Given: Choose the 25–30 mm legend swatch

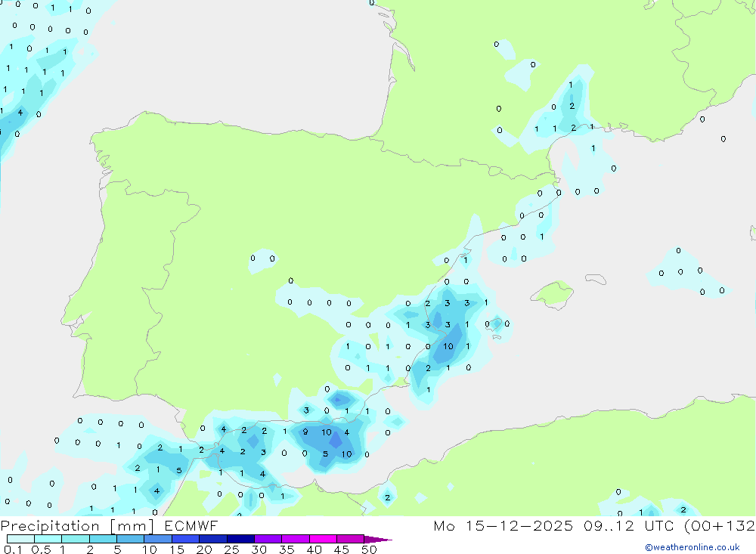Looking at the screenshot, I should pyautogui.click(x=240, y=539).
